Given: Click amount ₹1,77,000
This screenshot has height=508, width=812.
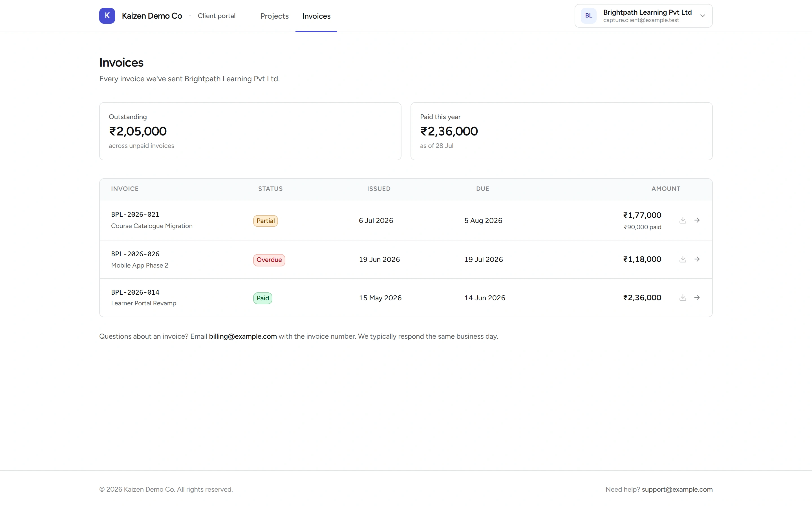Looking at the screenshot, I should pos(642,215).
